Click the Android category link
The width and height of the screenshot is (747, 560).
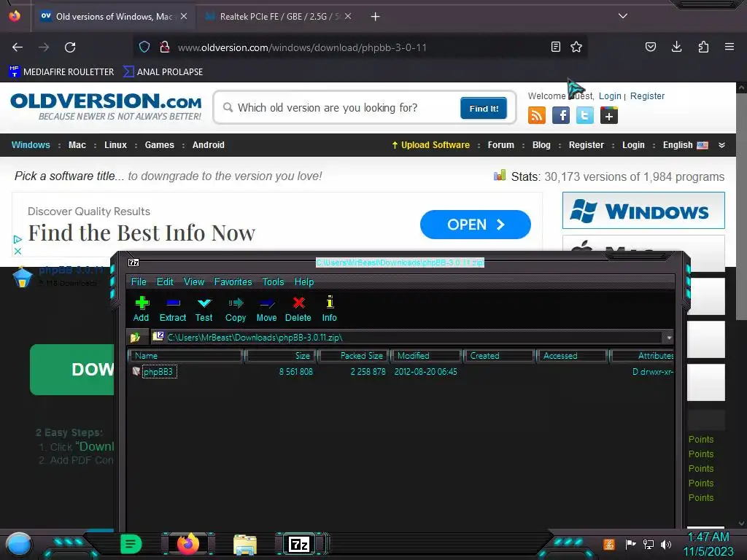208,145
